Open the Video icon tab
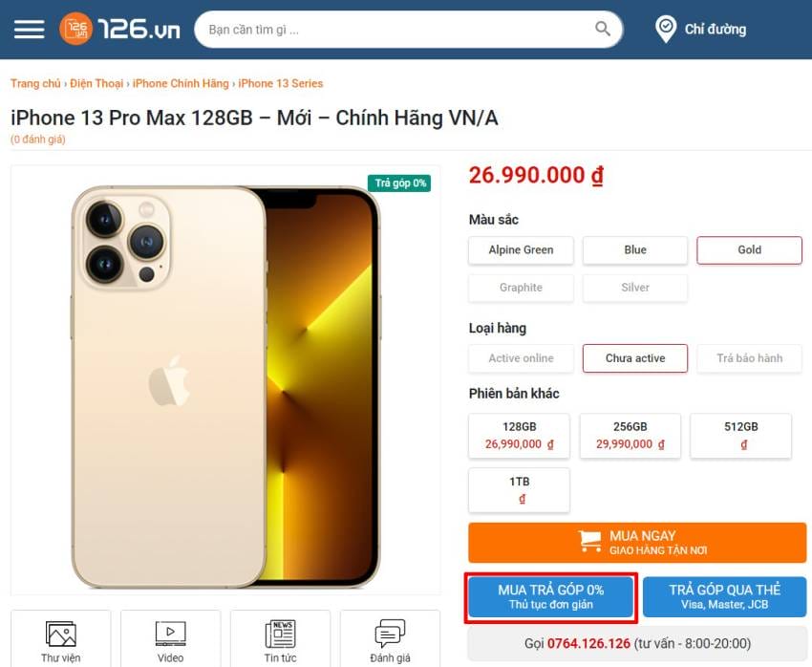Screen dimensions: 812x667 (x=170, y=634)
